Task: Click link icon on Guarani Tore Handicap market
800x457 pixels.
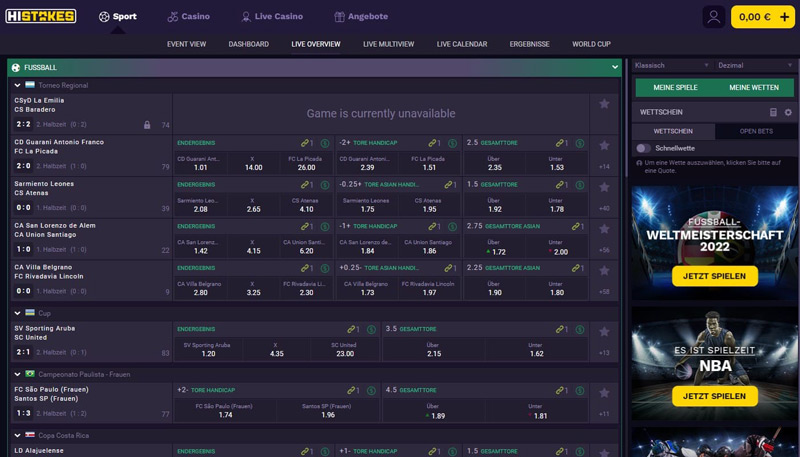Action: click(434, 143)
